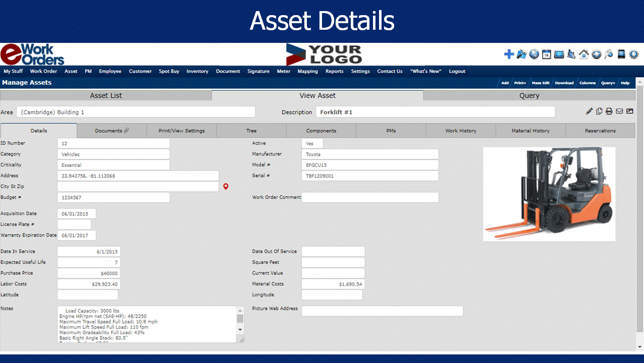Select the View Asset tab
The image size is (644, 363).
point(317,95)
